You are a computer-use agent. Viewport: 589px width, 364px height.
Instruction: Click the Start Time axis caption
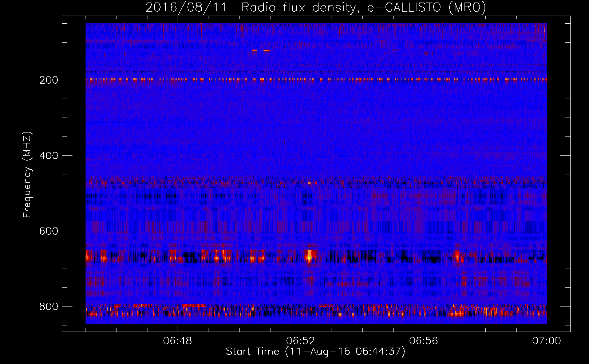[x=316, y=352]
